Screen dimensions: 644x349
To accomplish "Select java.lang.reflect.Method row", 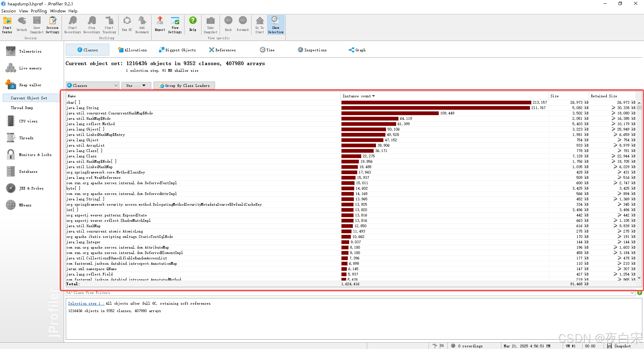I will [351, 124].
